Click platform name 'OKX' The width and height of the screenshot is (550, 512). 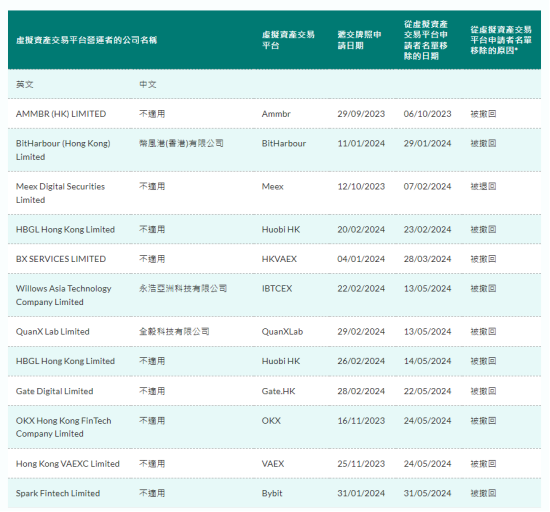click(x=271, y=420)
